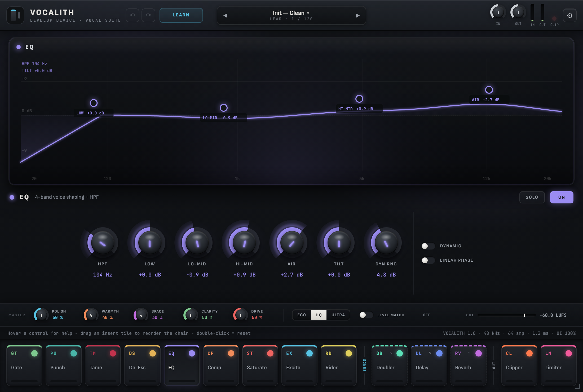Click the EQ graph header power dot
This screenshot has width=583, height=392.
[x=19, y=47]
